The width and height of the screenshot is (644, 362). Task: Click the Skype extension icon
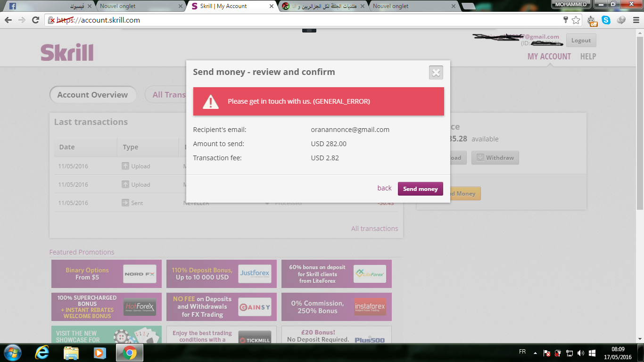coord(606,20)
